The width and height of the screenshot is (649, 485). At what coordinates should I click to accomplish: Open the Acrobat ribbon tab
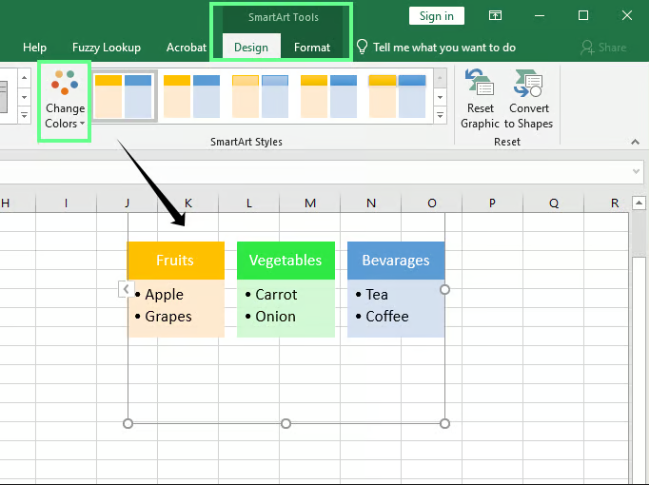(x=187, y=47)
